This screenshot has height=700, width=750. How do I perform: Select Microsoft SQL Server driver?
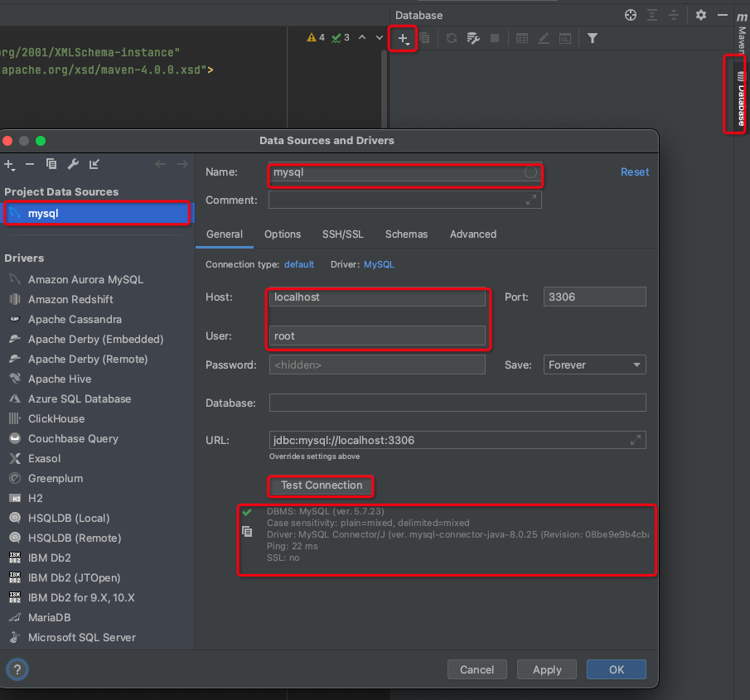82,637
